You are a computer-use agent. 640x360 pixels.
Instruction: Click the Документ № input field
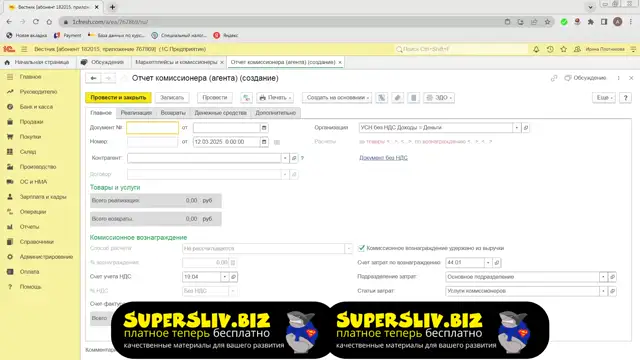pyautogui.click(x=152, y=128)
